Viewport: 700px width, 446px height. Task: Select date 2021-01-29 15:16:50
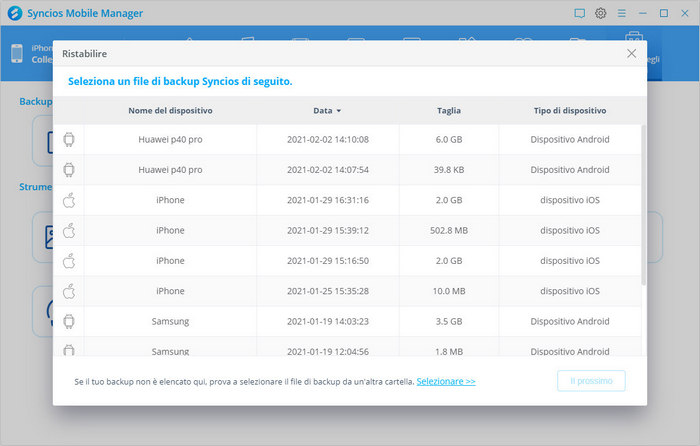[328, 261]
